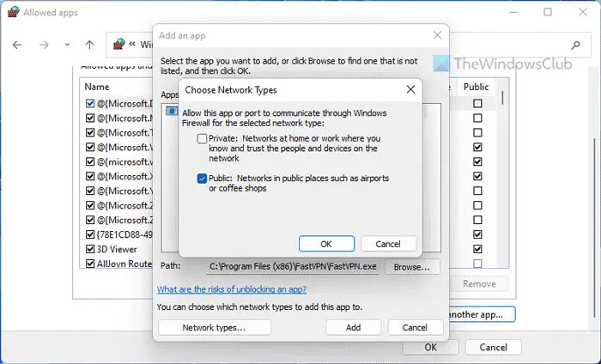Click the Add button in Add an app
Viewport: 601px width, 364px height.
(353, 328)
